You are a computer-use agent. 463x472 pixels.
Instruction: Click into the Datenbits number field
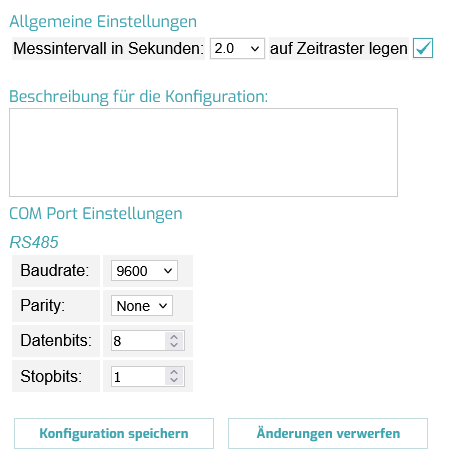[138, 341]
